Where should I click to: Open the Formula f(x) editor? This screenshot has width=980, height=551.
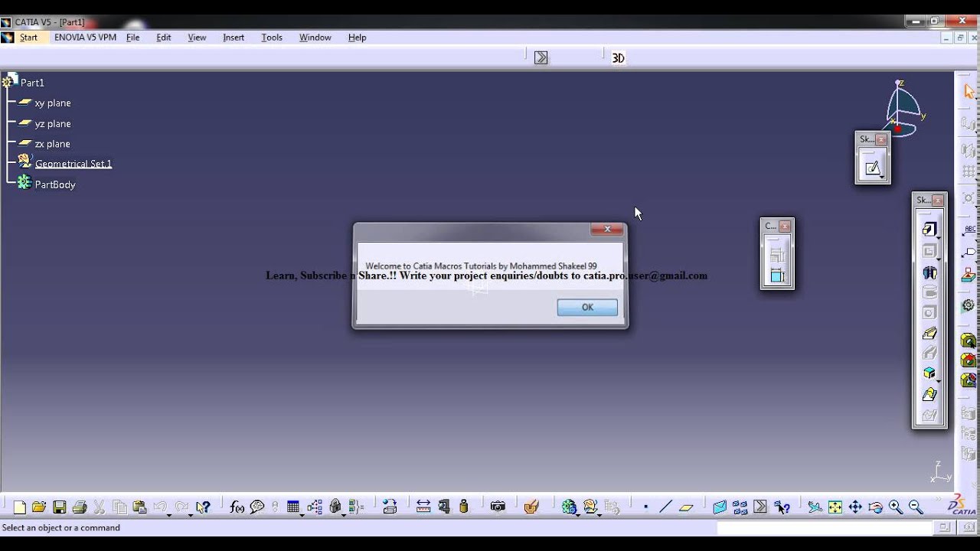234,506
